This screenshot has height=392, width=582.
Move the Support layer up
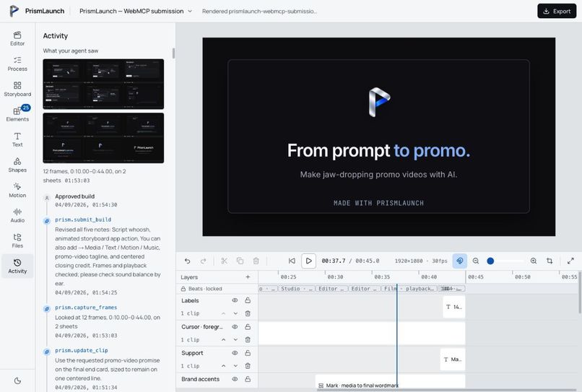(223, 366)
